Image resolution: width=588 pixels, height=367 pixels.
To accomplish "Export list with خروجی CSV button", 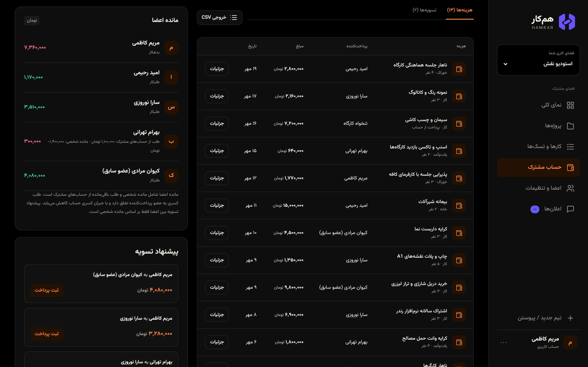I will 219,18.
